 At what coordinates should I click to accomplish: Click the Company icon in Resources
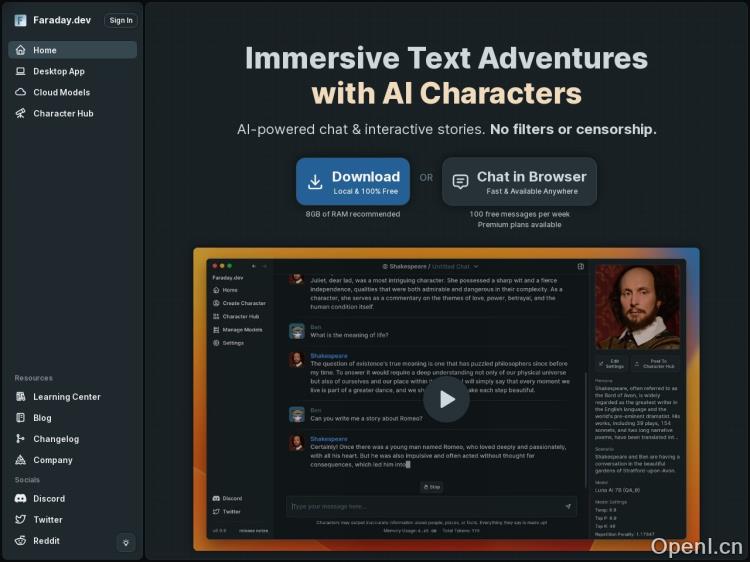point(21,460)
